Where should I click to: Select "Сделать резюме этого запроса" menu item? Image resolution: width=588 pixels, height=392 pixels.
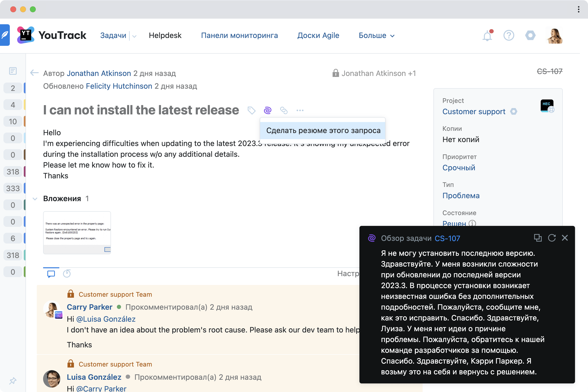coord(323,131)
